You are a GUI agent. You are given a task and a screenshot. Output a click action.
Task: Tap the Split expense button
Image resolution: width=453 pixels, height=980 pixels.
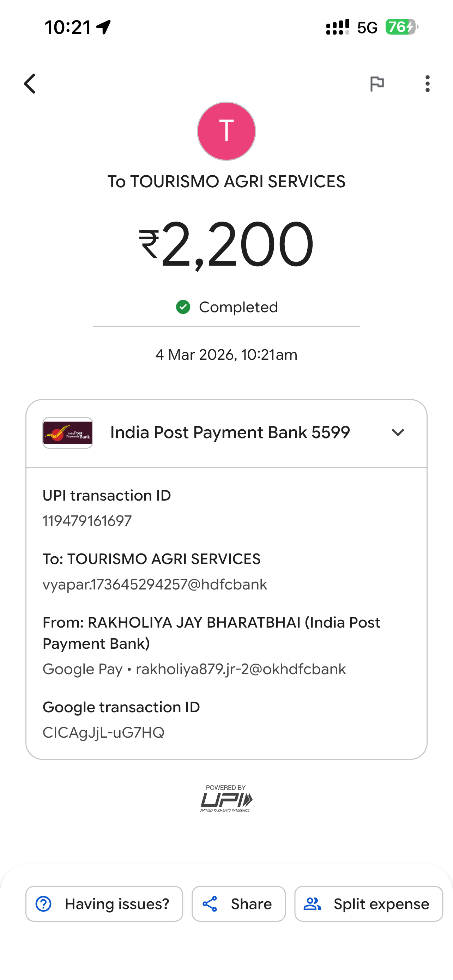coord(369,904)
